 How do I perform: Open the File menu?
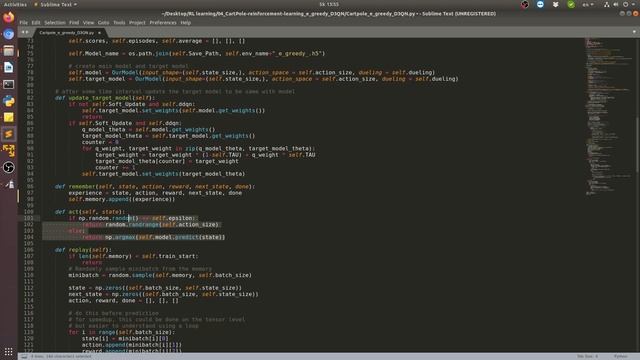24,23
